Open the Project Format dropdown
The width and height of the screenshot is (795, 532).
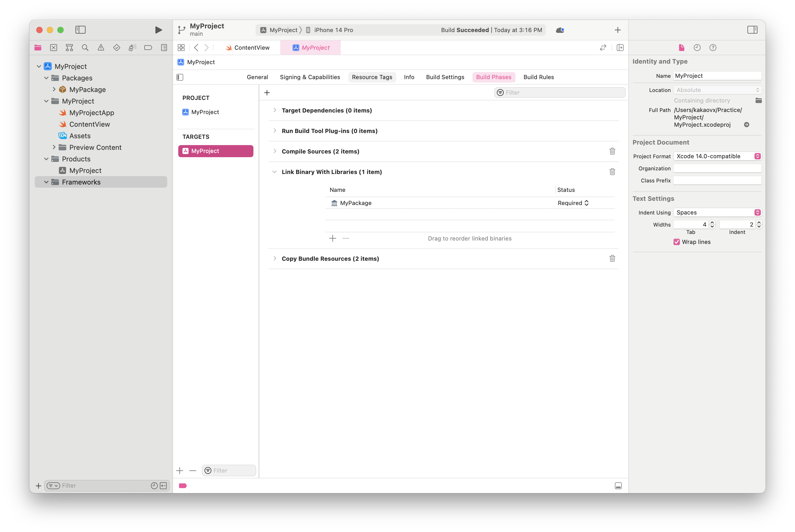click(717, 156)
